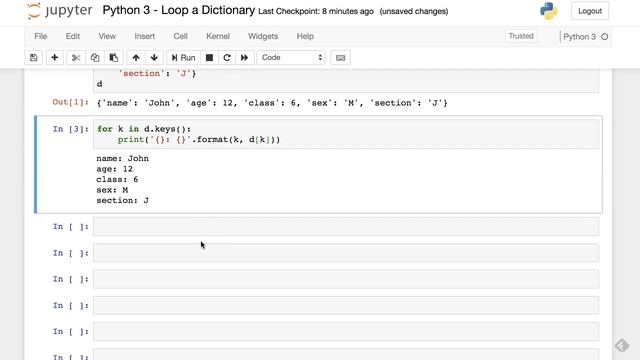The image size is (640, 360).
Task: Click the Jupyter logo
Action: click(60, 11)
